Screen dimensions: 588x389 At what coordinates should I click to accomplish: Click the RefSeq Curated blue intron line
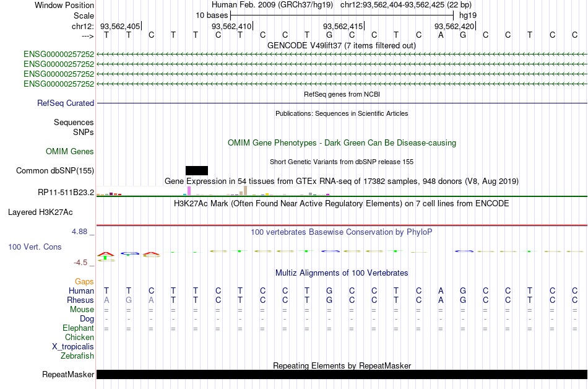[342, 103]
